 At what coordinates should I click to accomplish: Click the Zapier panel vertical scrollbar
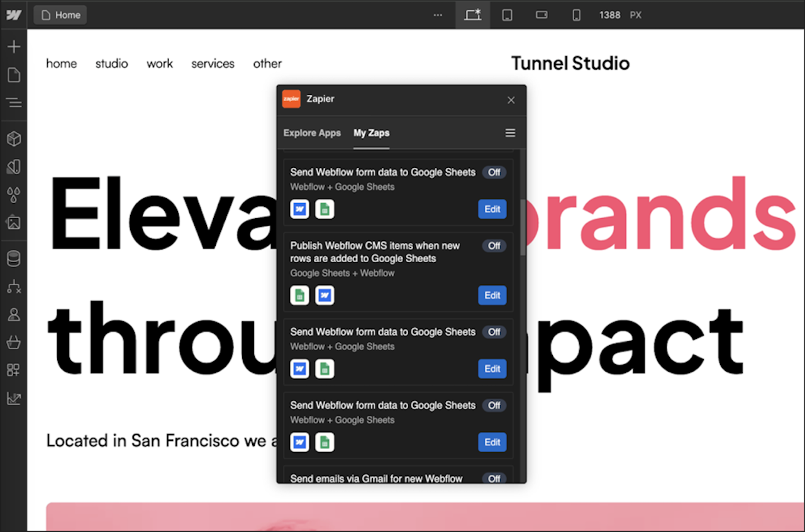523,228
